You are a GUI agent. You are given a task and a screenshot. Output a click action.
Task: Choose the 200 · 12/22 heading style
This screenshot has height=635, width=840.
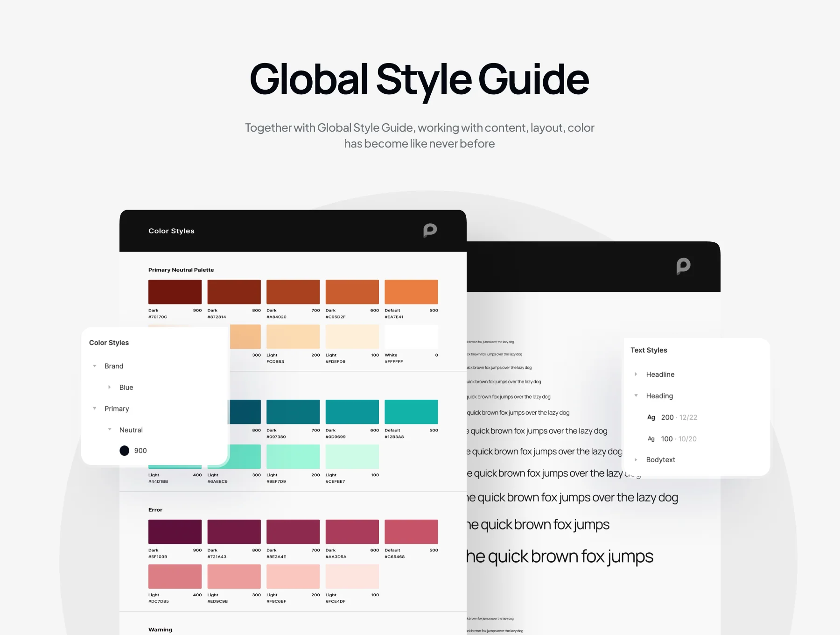[x=679, y=417]
